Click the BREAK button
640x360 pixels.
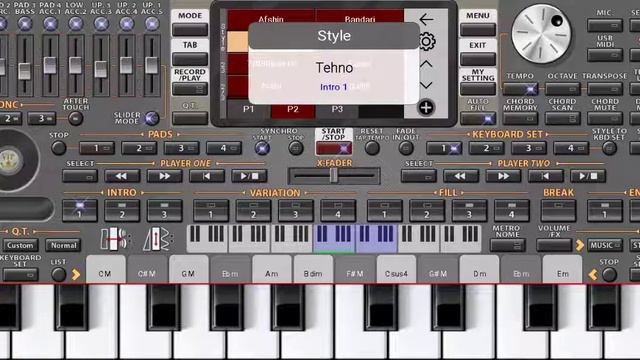click(x=558, y=210)
